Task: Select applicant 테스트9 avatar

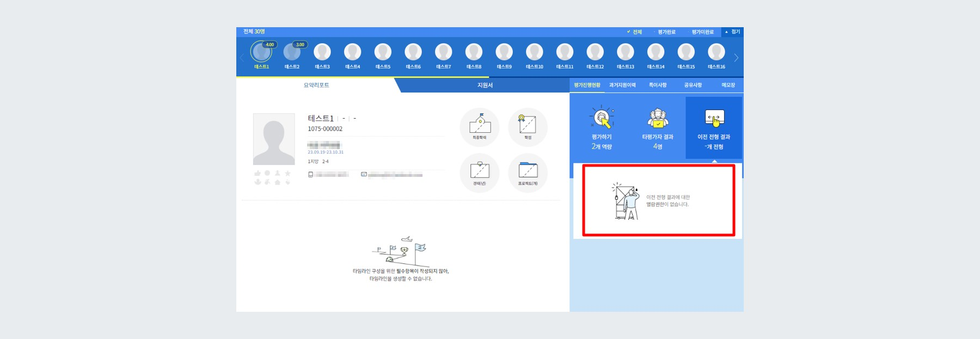Action: coord(504,52)
